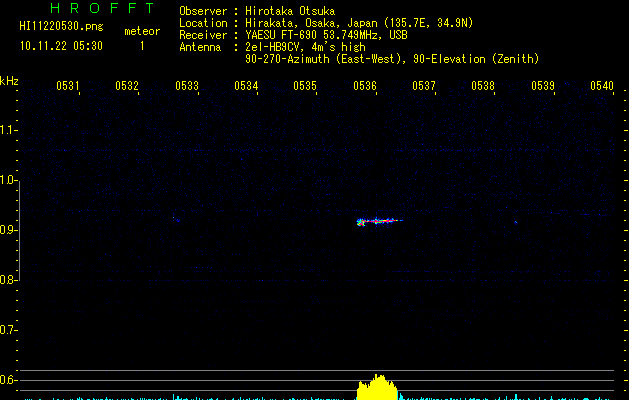Click the Observer name Hirotaka Otsuka
This screenshot has height=400, width=629.
(x=290, y=11)
